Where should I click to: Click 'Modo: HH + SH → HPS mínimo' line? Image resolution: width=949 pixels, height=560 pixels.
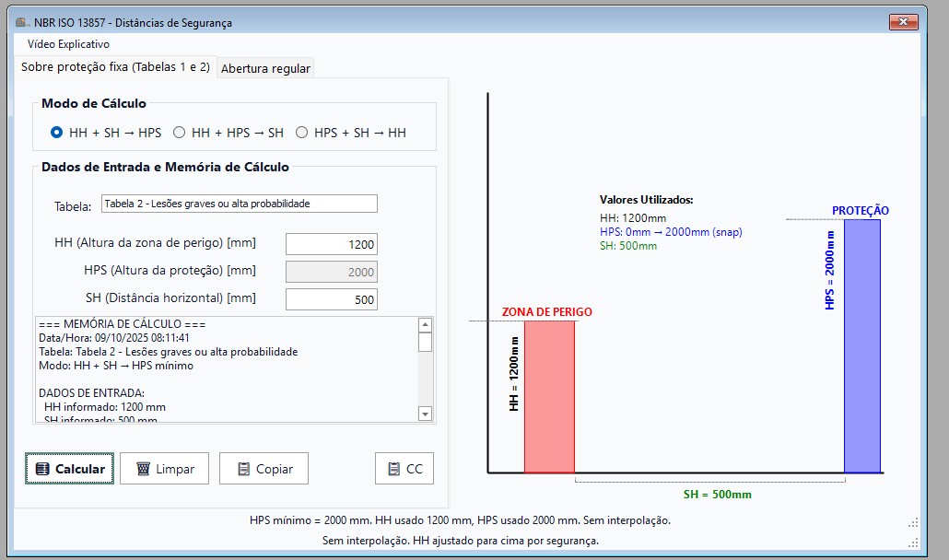[116, 366]
